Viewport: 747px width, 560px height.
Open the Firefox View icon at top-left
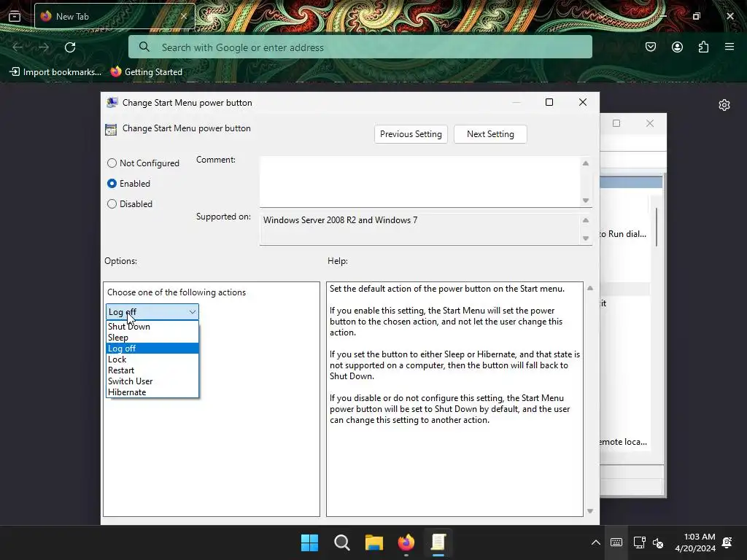(15, 16)
